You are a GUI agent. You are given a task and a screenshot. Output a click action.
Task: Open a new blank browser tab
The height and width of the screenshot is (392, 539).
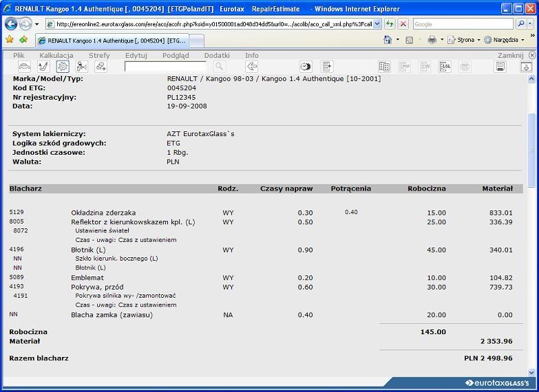pos(197,41)
